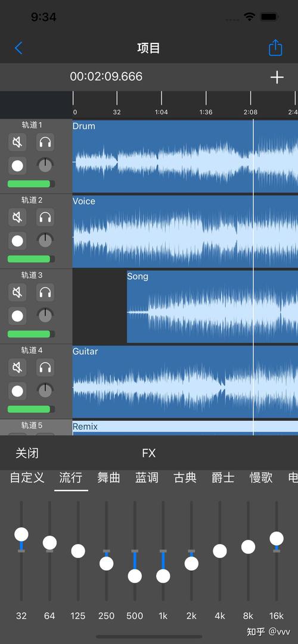This screenshot has width=298, height=644.
Task: Solo track 4 with headphones icon
Action: tap(45, 368)
